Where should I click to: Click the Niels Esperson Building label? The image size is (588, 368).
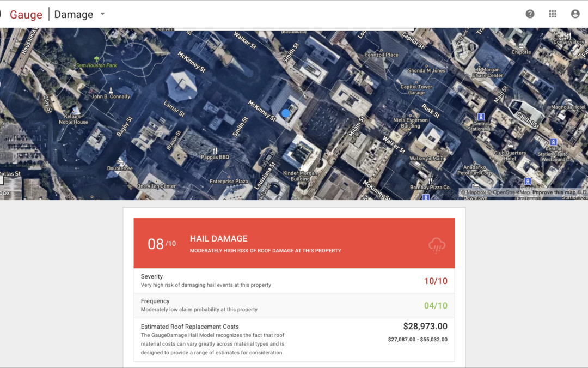pos(411,123)
